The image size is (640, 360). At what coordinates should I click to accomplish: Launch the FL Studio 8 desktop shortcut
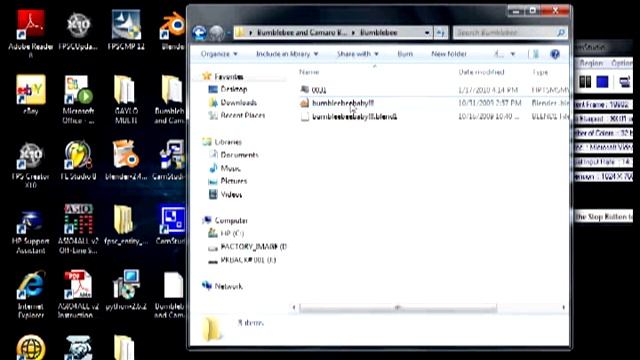(78, 160)
